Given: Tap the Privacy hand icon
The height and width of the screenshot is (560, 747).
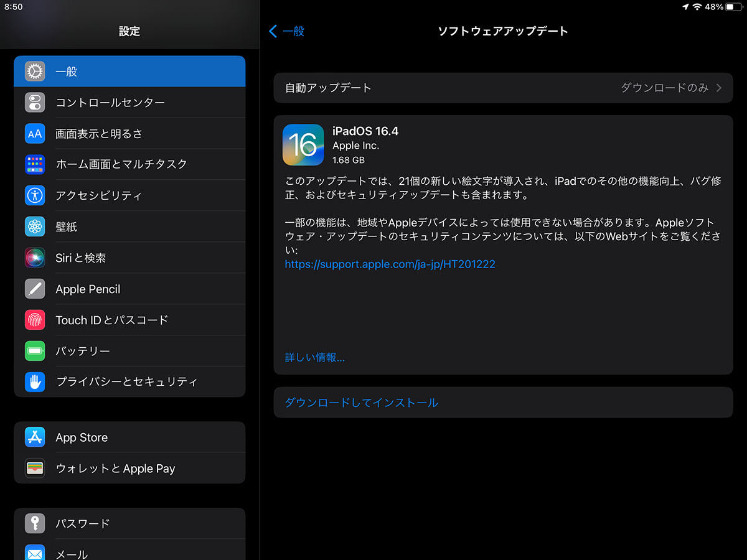Looking at the screenshot, I should pyautogui.click(x=35, y=381).
